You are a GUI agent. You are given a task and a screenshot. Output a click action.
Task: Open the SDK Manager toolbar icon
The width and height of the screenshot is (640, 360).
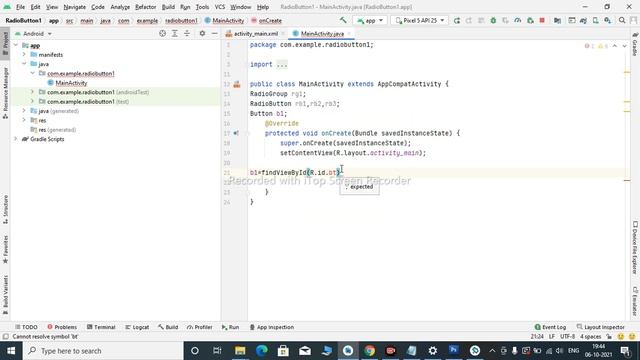click(608, 20)
